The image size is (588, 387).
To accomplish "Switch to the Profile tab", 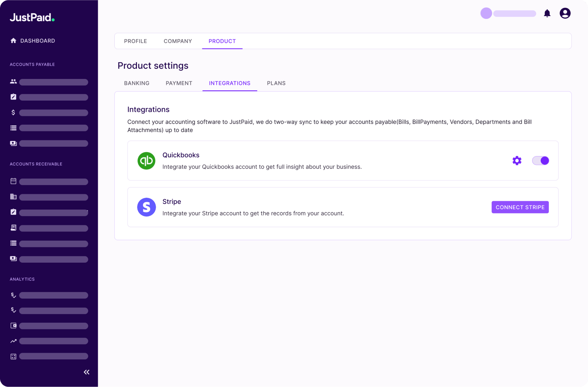I will (x=136, y=41).
